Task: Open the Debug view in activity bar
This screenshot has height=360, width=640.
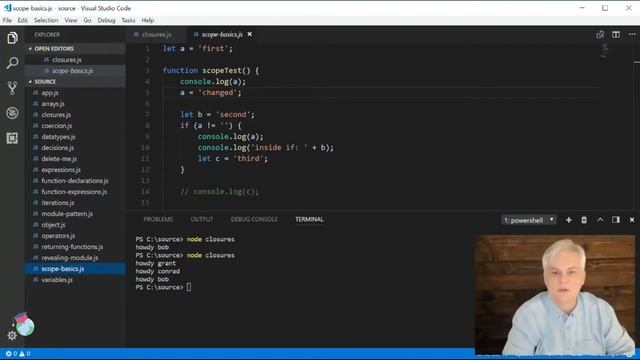Action: [12, 113]
